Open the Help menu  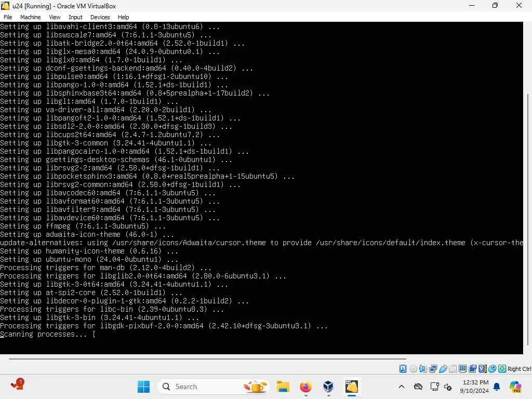[x=123, y=17]
